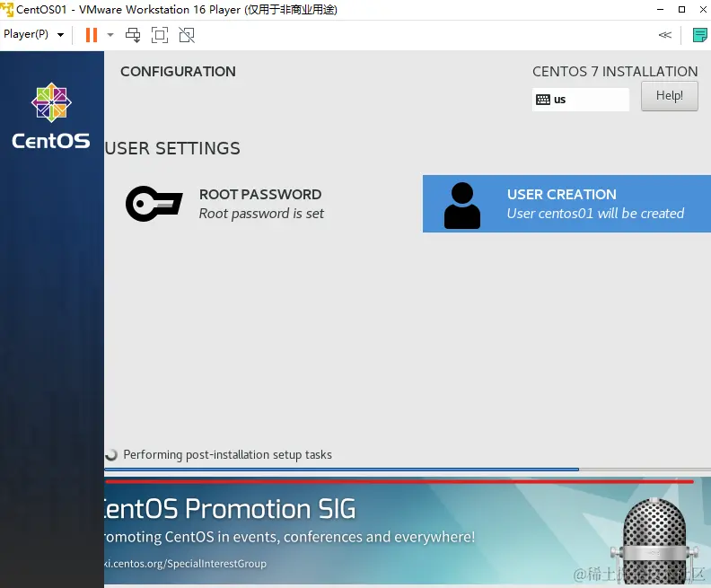Click the wiki.centos.org SpecialInterestGroup link text
The width and height of the screenshot is (711, 588).
(x=185, y=564)
